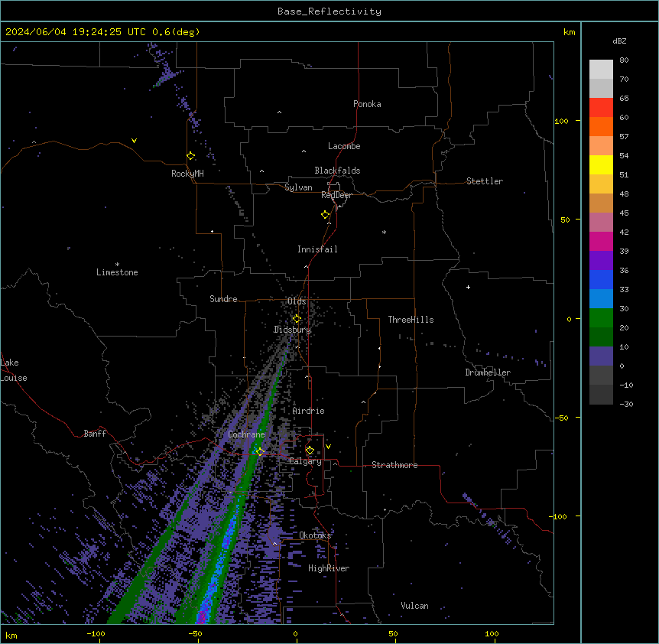
Task: Click the white caret marker west of Lacombe
Action: (304, 151)
